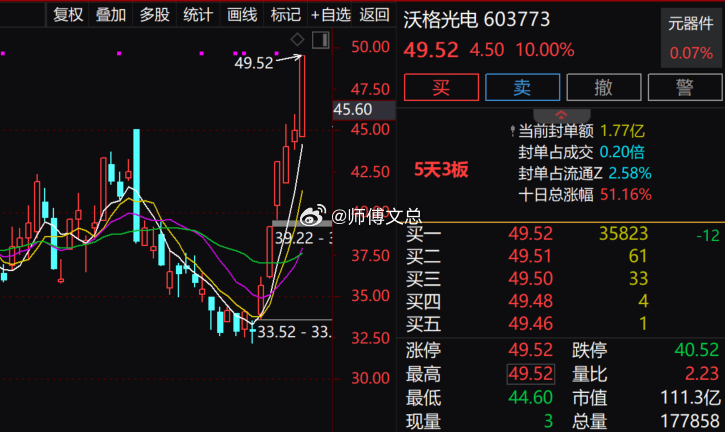Screen dimensions: 725x432
Task: Select 买五 price 49.46
Action: point(530,323)
